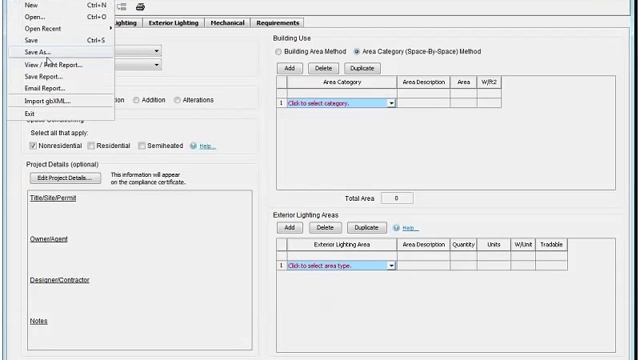Select the Building Area Method radio button
The image size is (640, 360).
[278, 52]
